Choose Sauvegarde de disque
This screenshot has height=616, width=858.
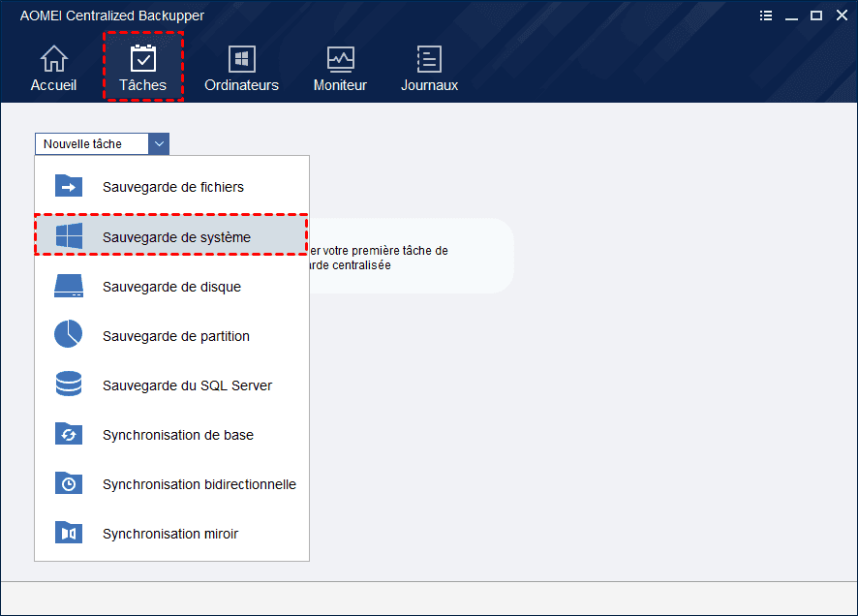tap(171, 287)
